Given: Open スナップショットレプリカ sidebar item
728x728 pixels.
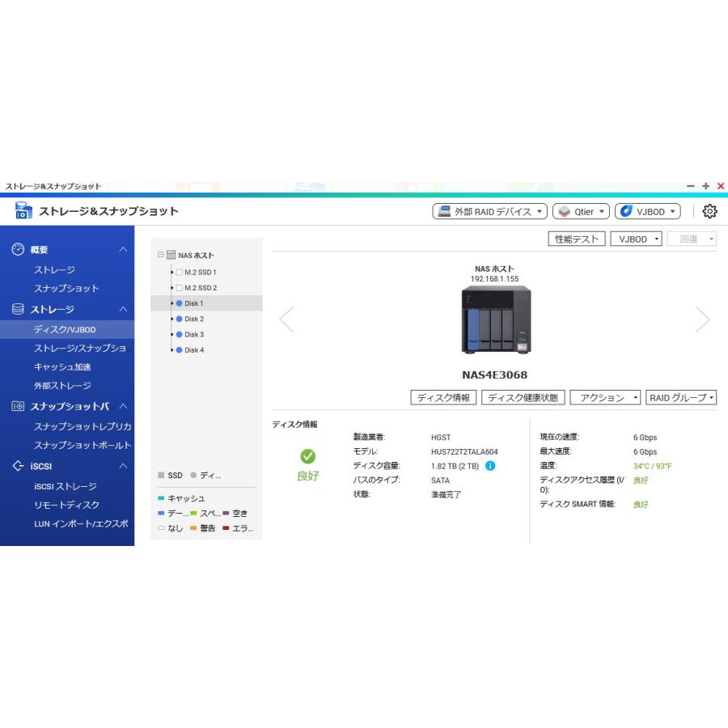Looking at the screenshot, I should (83, 426).
